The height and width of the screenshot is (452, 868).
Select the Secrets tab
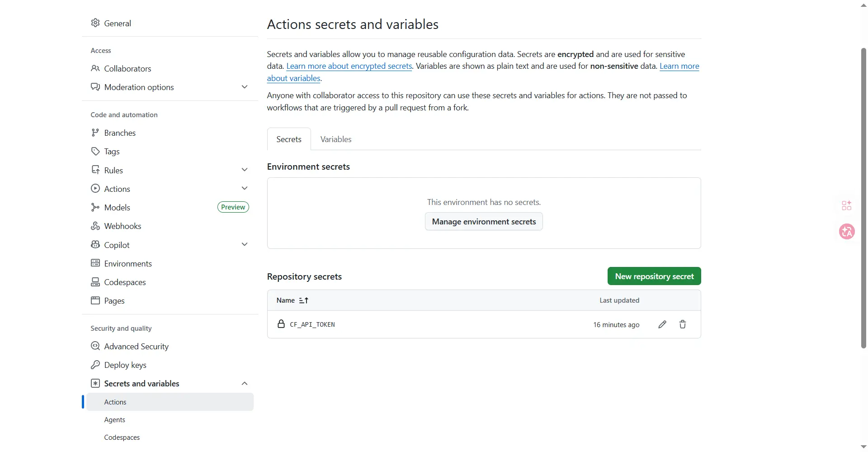coord(289,139)
